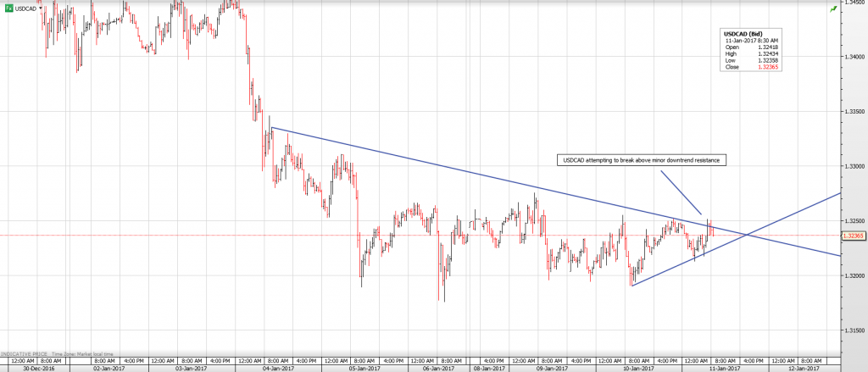Click the 06-Jan-2017 date on time axis
The width and height of the screenshot is (868, 372).
(435, 369)
